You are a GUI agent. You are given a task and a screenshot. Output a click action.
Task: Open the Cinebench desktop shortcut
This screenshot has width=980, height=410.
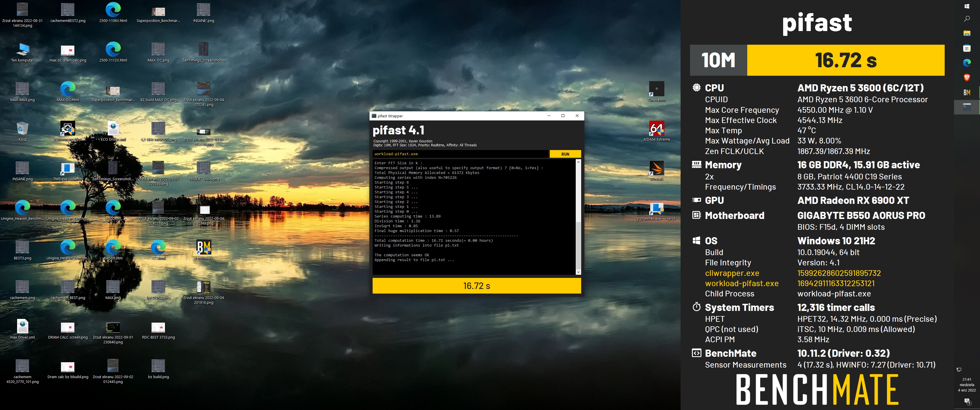pyautogui.click(x=657, y=92)
